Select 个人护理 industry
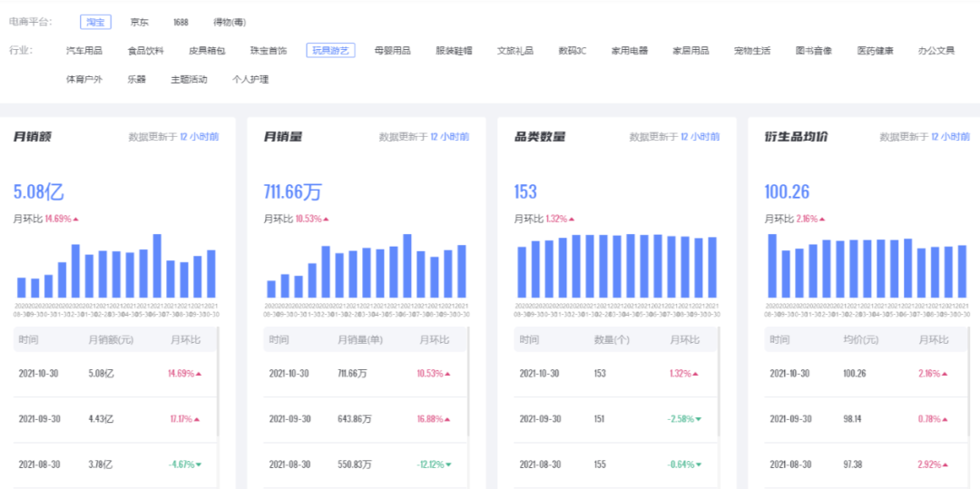The width and height of the screenshot is (980, 489). pos(250,79)
